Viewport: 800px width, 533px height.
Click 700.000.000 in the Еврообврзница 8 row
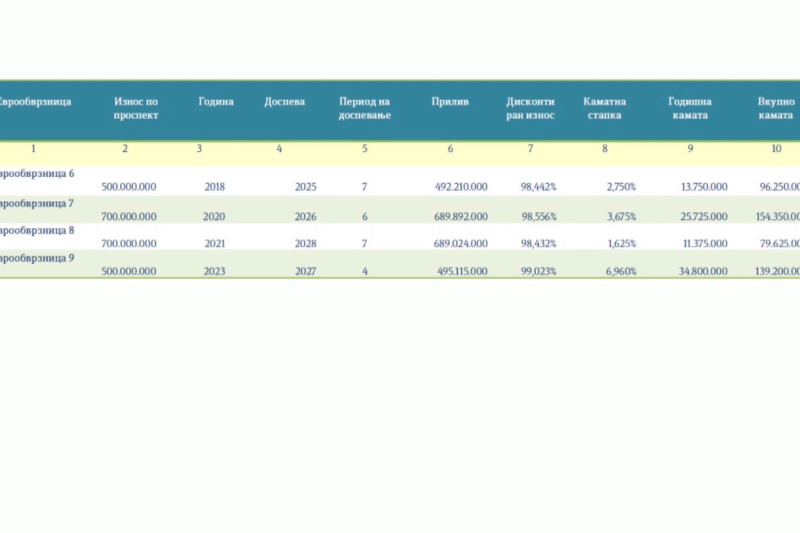point(129,244)
